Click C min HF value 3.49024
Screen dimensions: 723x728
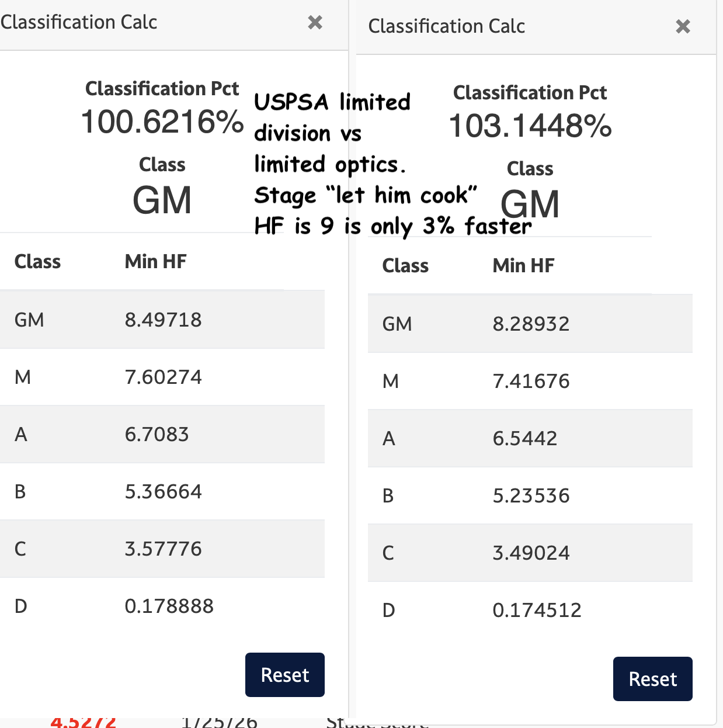coord(531,553)
